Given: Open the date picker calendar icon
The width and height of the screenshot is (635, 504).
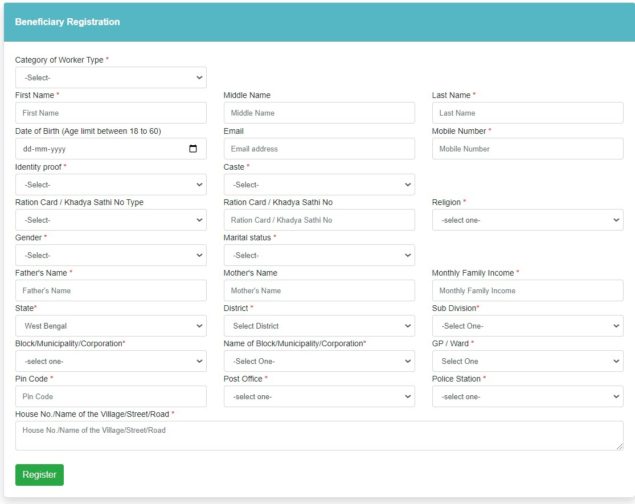Looking at the screenshot, I should pyautogui.click(x=193, y=149).
